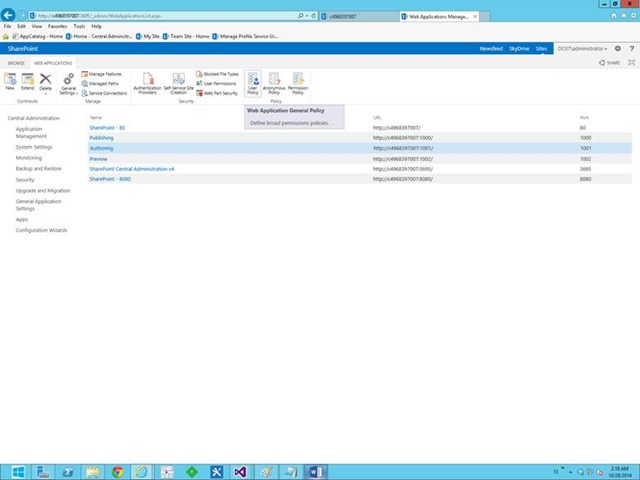Click the browser Back button
Viewport: 640px width, 480px height.
(x=8, y=15)
